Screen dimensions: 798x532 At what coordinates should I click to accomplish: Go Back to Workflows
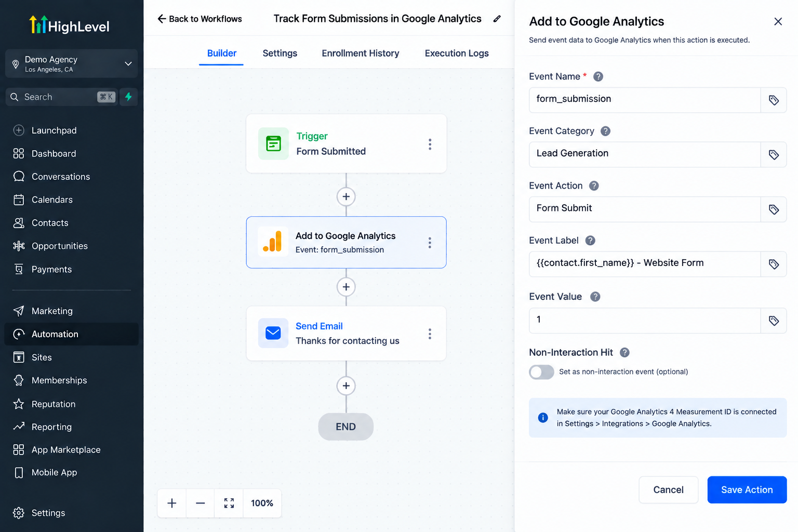pos(199,19)
